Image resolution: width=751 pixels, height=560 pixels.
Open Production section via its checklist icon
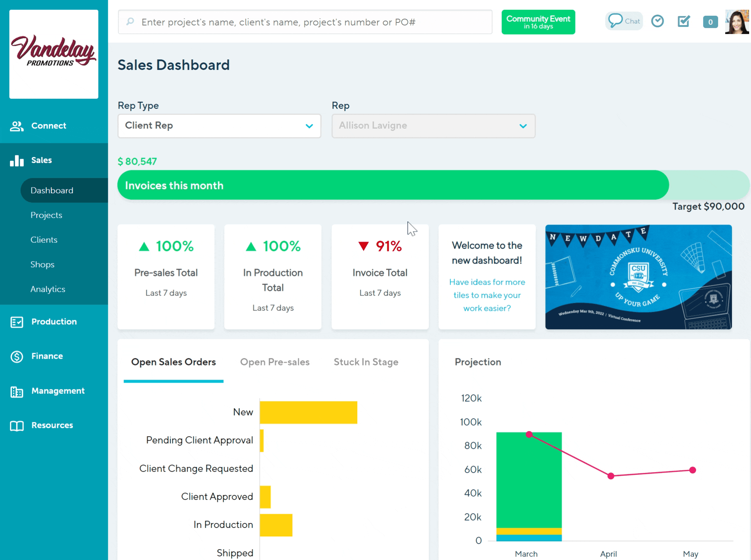[17, 322]
